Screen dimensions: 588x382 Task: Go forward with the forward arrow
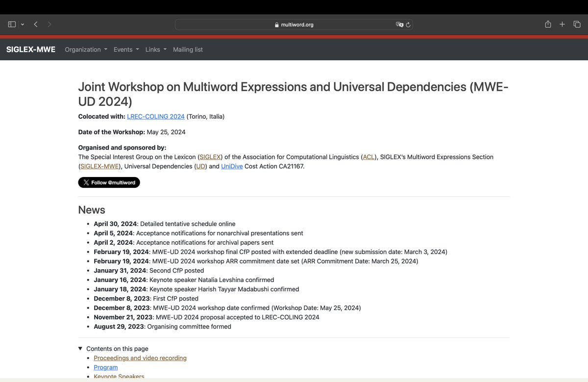(49, 25)
